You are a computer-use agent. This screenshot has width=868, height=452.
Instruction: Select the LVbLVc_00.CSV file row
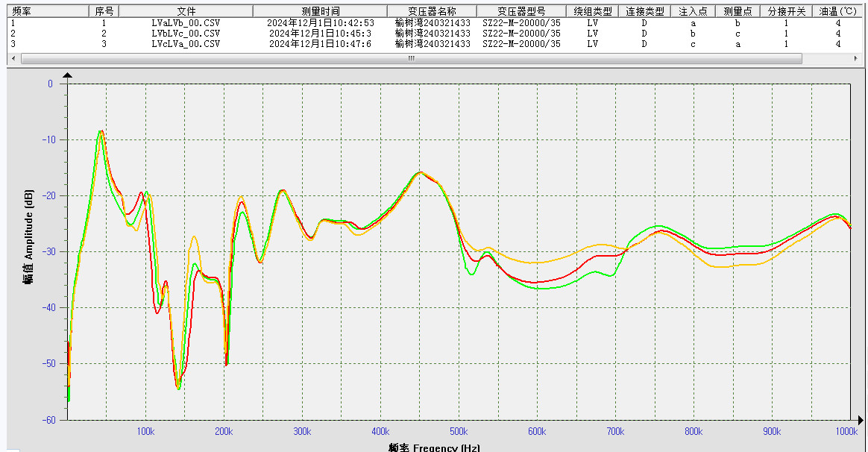coord(185,34)
